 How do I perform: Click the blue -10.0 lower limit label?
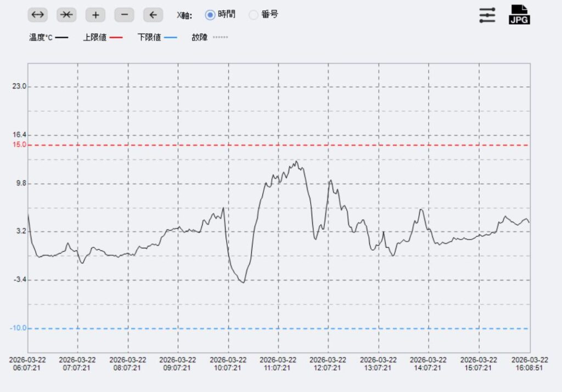[x=18, y=328]
